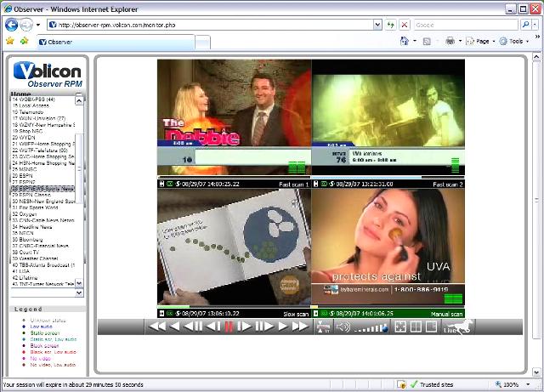Click the Fast scan 1 status bar save icon
This screenshot has width=544, height=392.
point(161,184)
